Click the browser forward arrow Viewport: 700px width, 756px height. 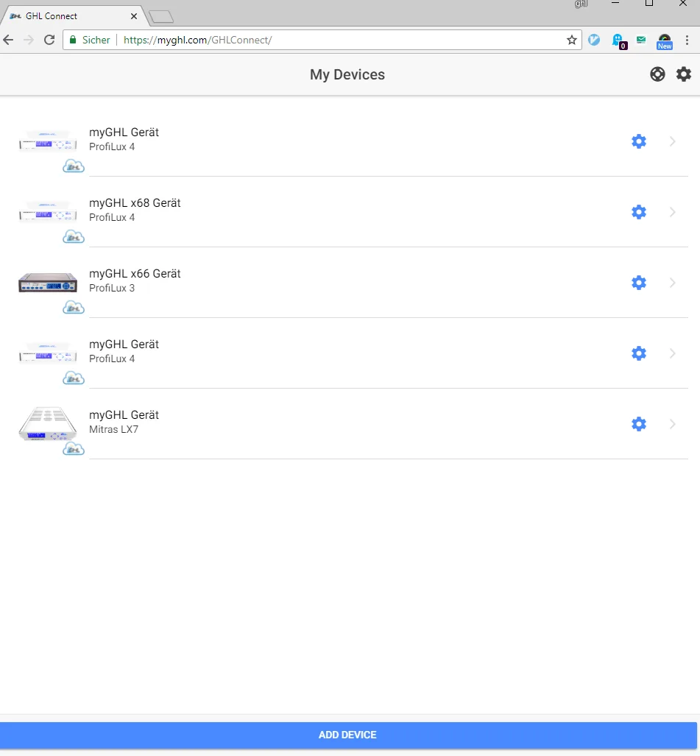(x=29, y=40)
